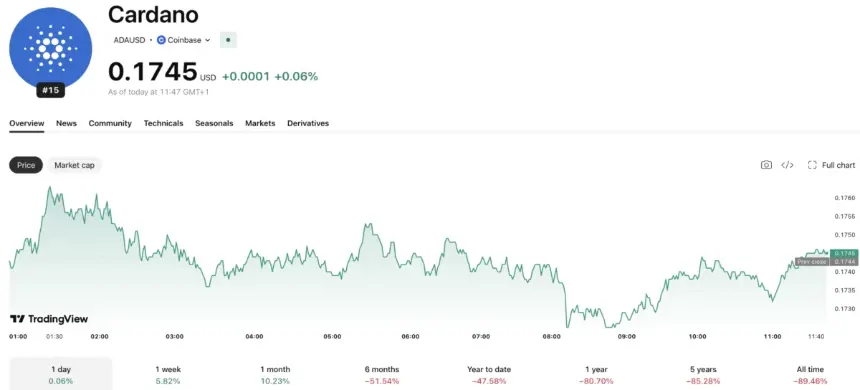The image size is (860, 390).
Task: Select the Price chart toggle
Action: [26, 165]
